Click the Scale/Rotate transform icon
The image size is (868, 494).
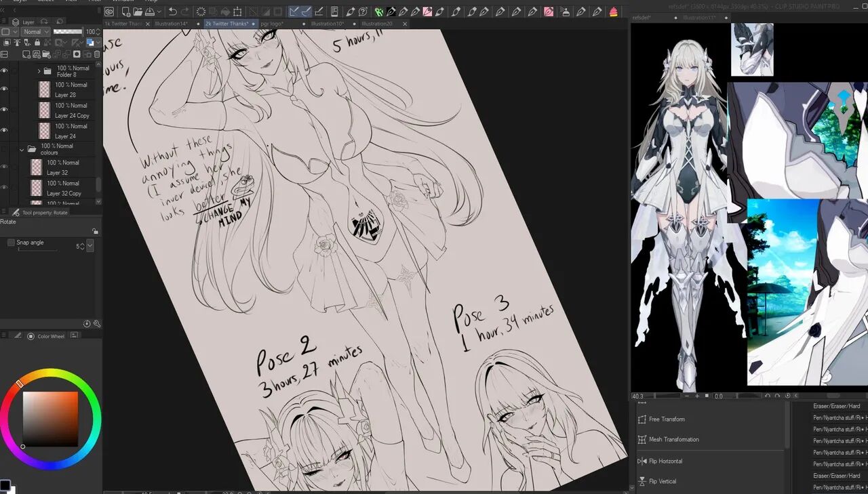[237, 12]
